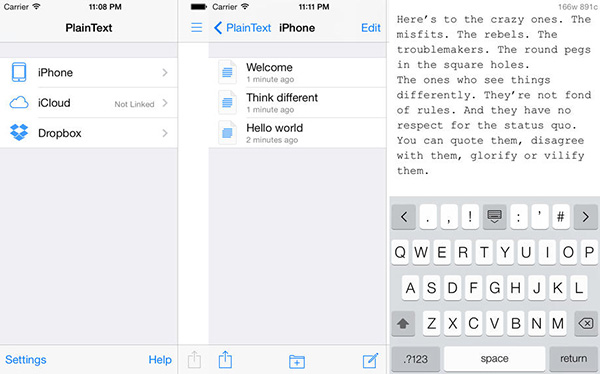Tap the word and character count

pyautogui.click(x=577, y=7)
